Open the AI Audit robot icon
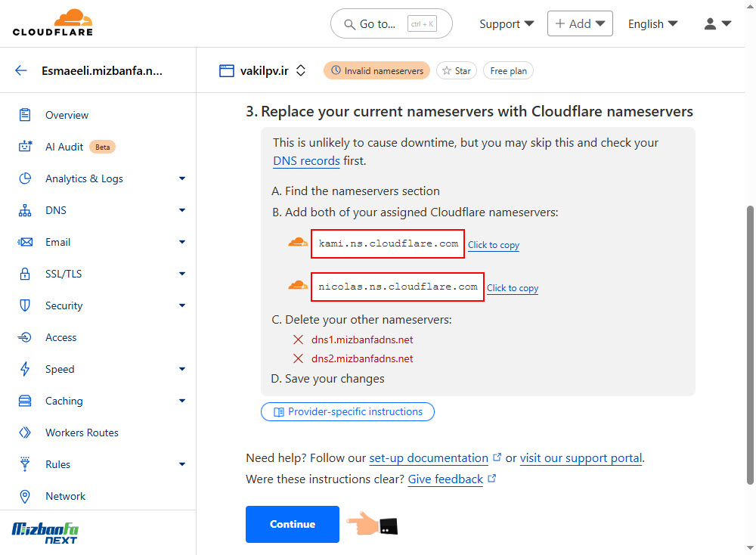Image resolution: width=756 pixels, height=555 pixels. pyautogui.click(x=25, y=147)
